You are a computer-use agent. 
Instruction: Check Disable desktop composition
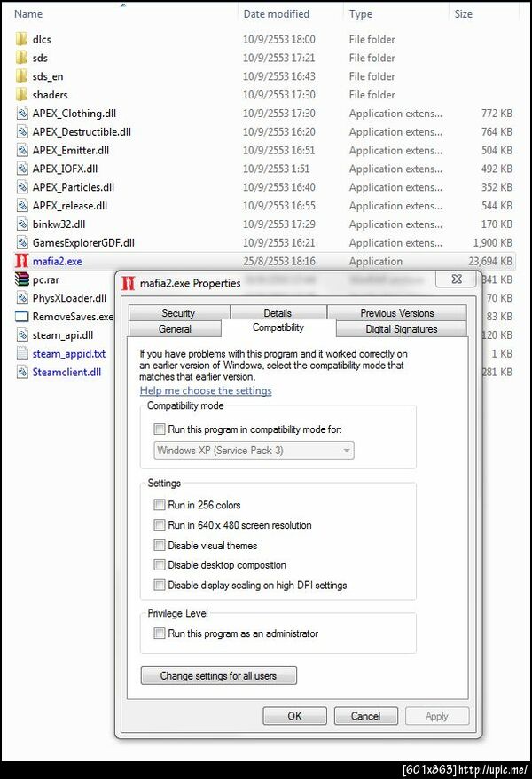click(x=160, y=565)
